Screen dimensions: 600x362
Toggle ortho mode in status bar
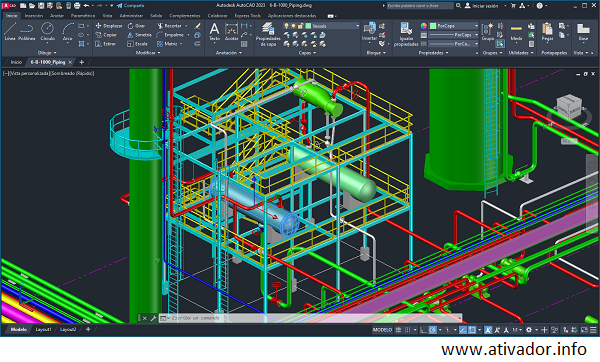(x=423, y=329)
